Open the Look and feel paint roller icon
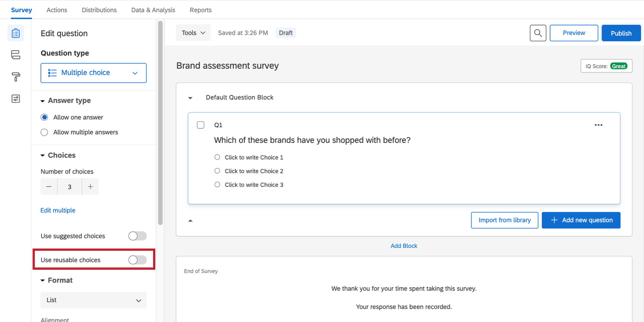Viewport: 644px width, 322px height. 16,77
